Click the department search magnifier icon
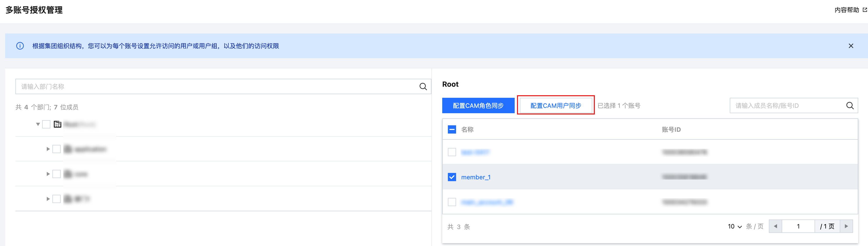Screen dimensions: 868x246 point(423,87)
